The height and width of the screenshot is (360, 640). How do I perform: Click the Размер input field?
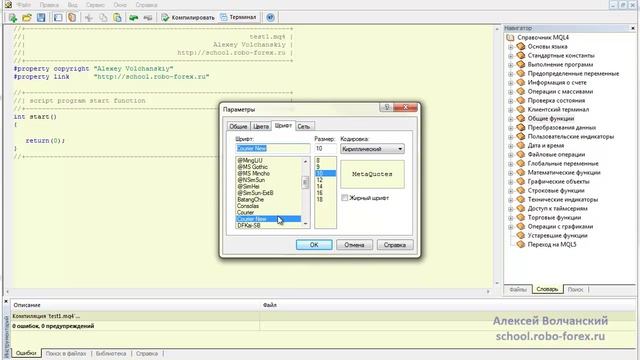(325, 149)
